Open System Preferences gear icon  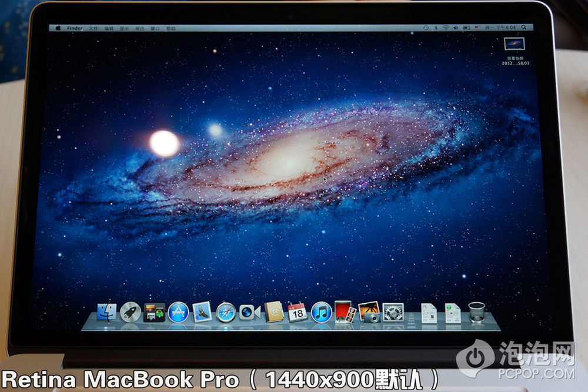click(x=393, y=313)
